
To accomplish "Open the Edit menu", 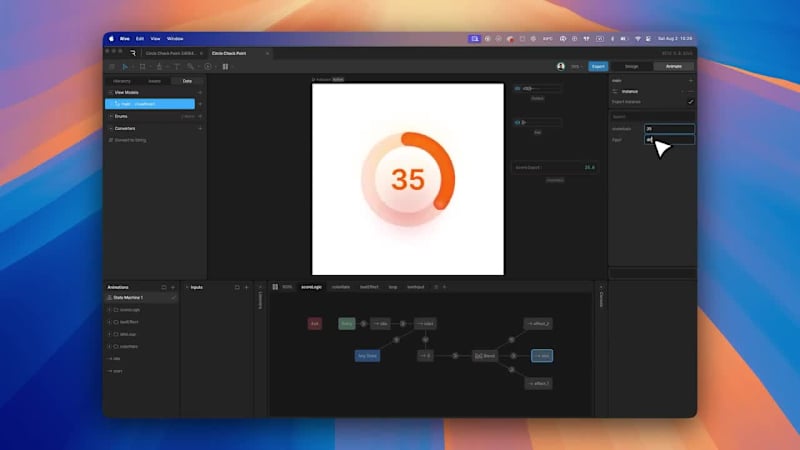I will coord(140,39).
